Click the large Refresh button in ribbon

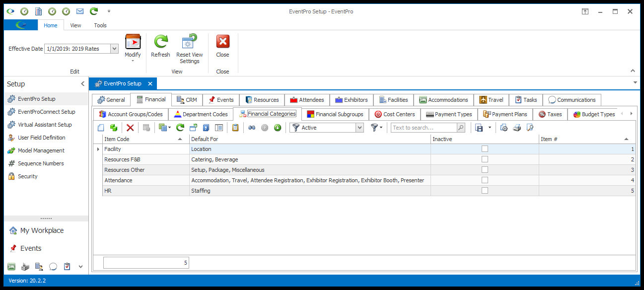tap(160, 46)
